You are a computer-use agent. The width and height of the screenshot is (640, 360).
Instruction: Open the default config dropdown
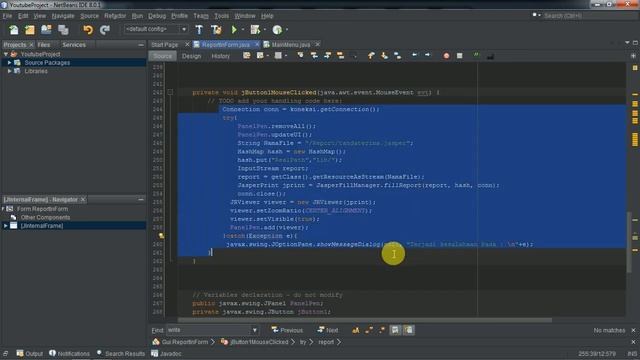[184, 29]
